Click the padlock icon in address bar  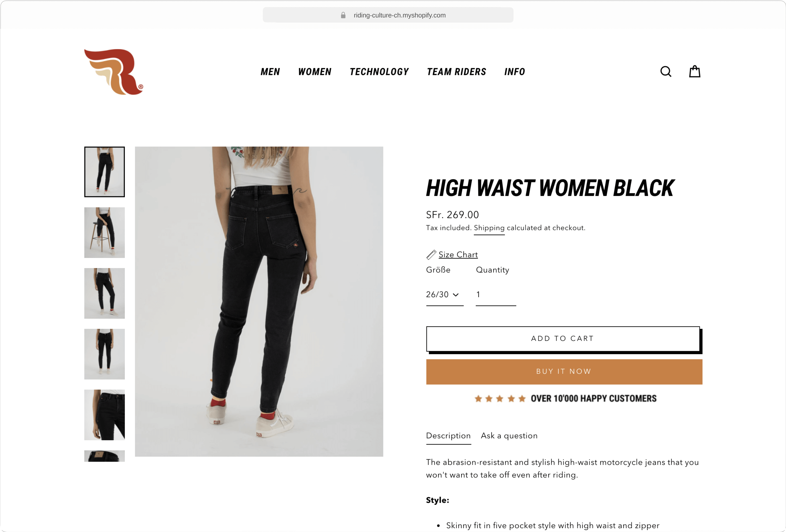pyautogui.click(x=343, y=15)
